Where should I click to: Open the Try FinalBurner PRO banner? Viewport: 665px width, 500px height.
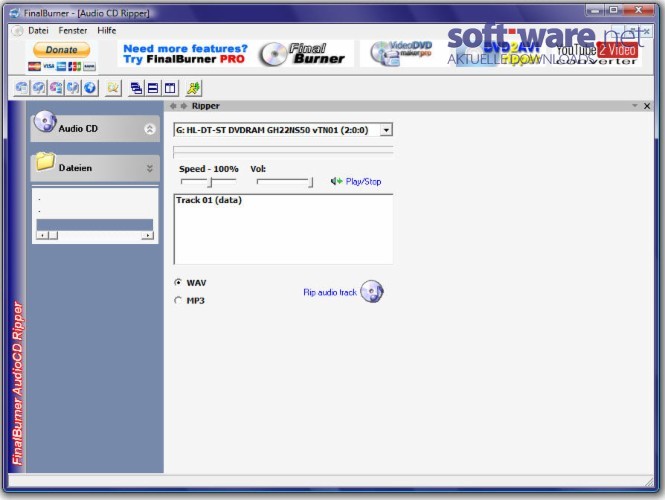(235, 54)
